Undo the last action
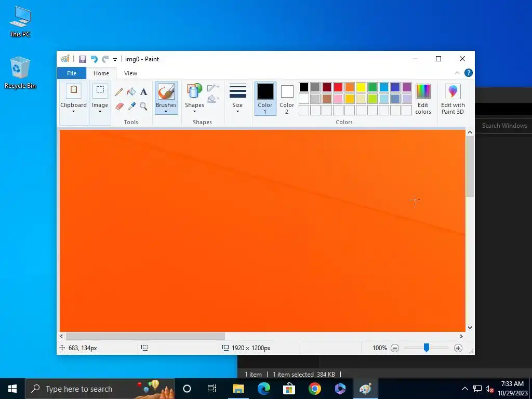 (x=94, y=59)
